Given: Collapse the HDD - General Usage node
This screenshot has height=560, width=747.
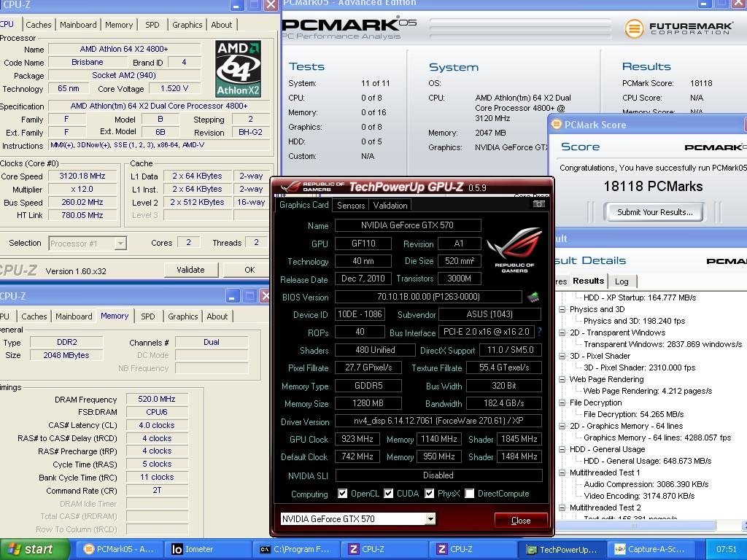Looking at the screenshot, I should (x=562, y=449).
